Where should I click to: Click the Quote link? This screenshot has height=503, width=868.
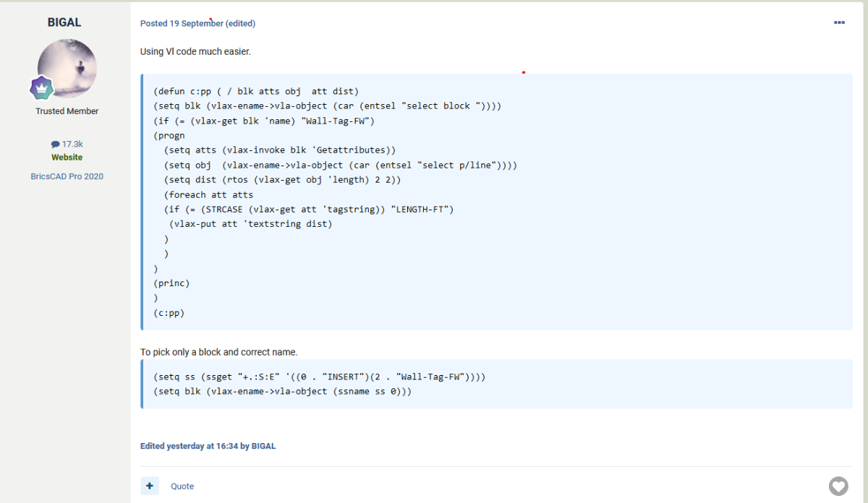[x=182, y=486]
